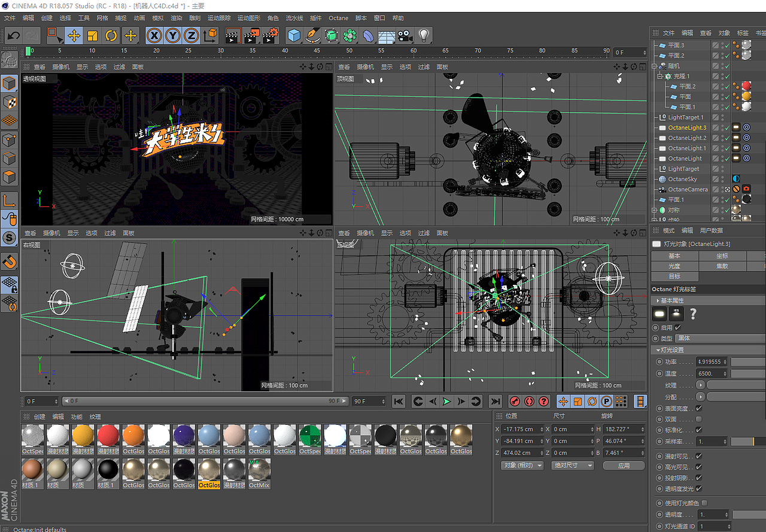This screenshot has width=766, height=532.
Task: Collapse the 克隆.1 tree node
Action: pyautogui.click(x=661, y=76)
